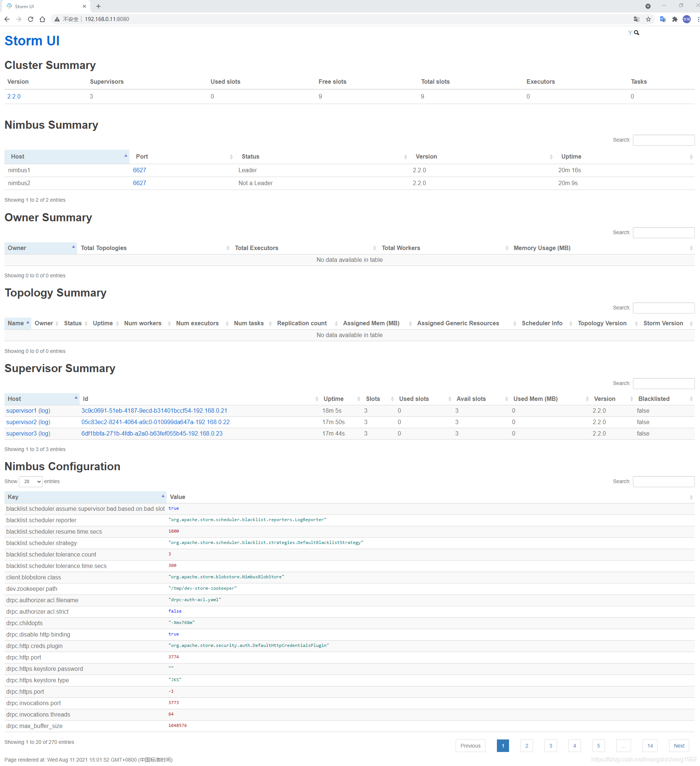This screenshot has height=766, width=700.
Task: Open port 6627 link for nimbus1
Action: [x=139, y=170]
